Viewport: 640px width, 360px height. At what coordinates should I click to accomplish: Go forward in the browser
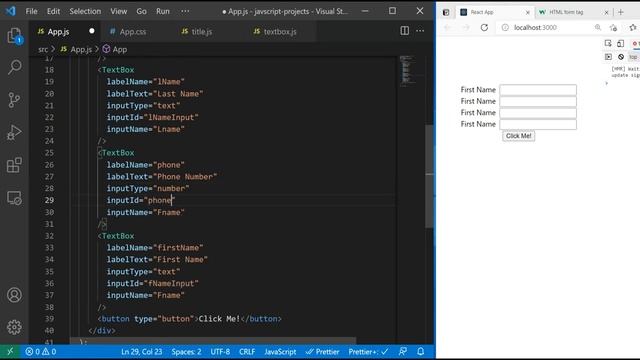pos(466,27)
